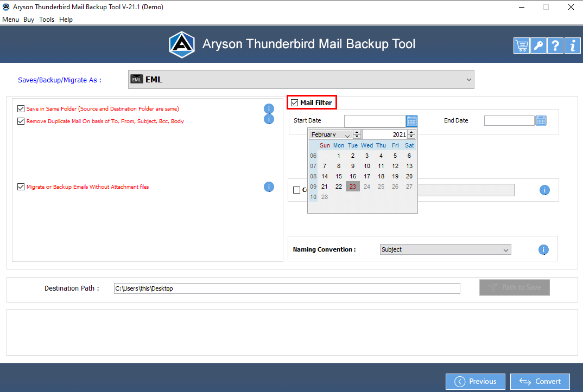Toggle Save in Same Folder checkbox
The image size is (583, 392).
pyautogui.click(x=21, y=109)
